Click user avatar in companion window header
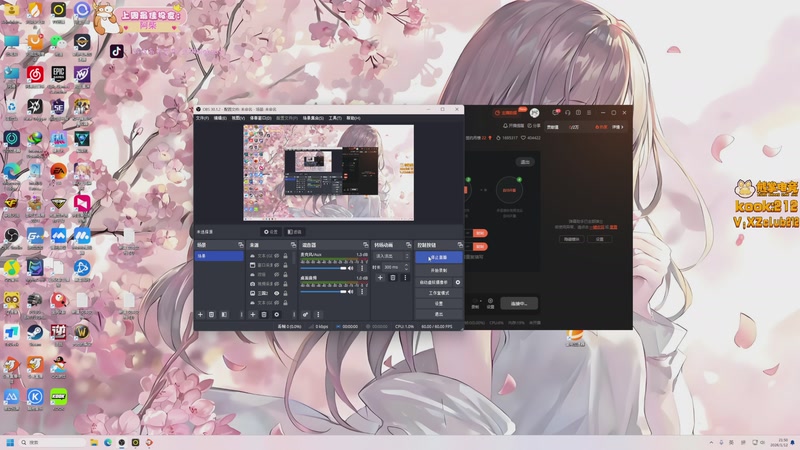The image size is (800, 450). tap(534, 113)
